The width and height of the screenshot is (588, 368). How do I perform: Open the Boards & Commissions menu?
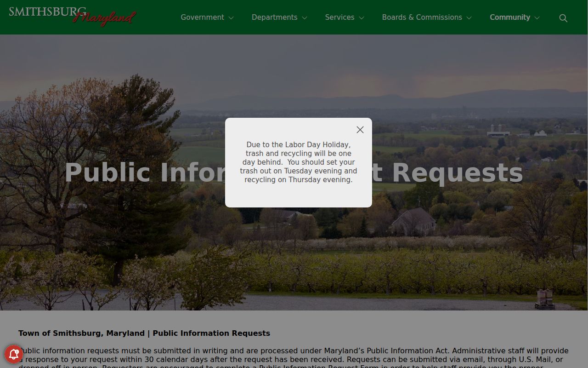click(x=422, y=17)
